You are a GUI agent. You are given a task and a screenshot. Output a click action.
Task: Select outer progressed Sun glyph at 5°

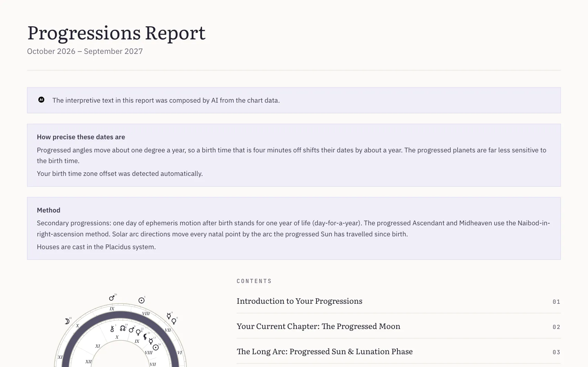(141, 301)
